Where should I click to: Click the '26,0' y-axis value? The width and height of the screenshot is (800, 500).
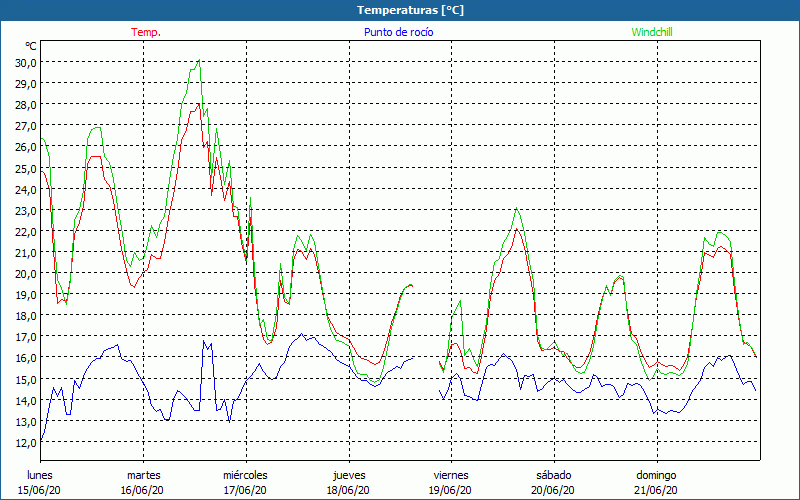tap(26, 147)
